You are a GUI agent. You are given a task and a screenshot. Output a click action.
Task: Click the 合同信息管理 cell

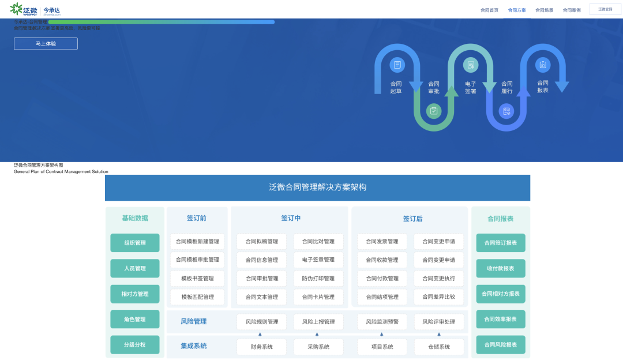[261, 260]
